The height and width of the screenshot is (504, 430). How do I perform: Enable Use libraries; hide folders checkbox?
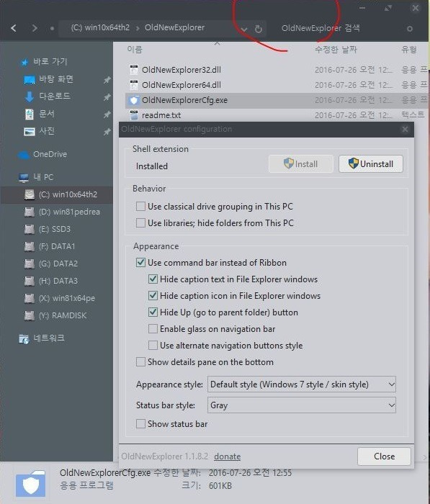tap(140, 222)
